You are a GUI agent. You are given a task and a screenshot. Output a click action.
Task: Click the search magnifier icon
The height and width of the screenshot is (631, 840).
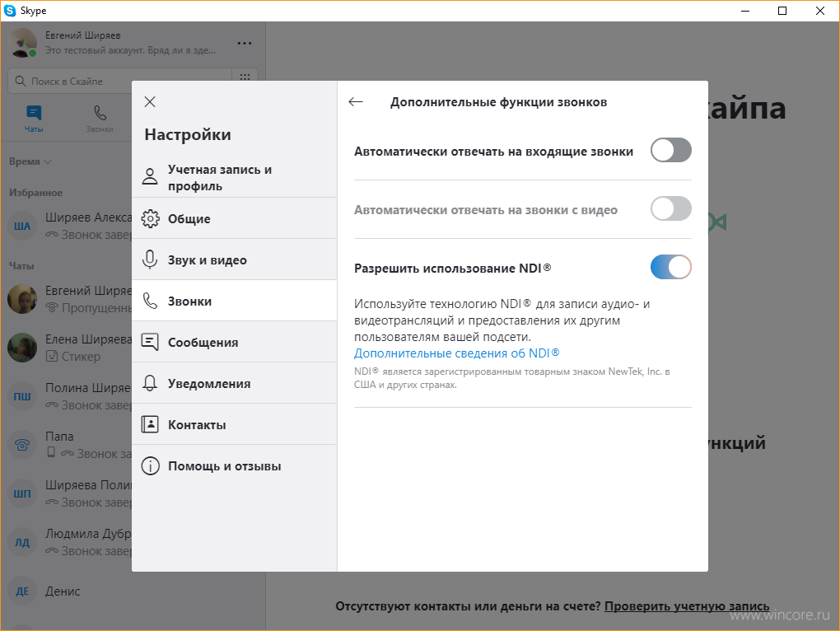point(21,82)
